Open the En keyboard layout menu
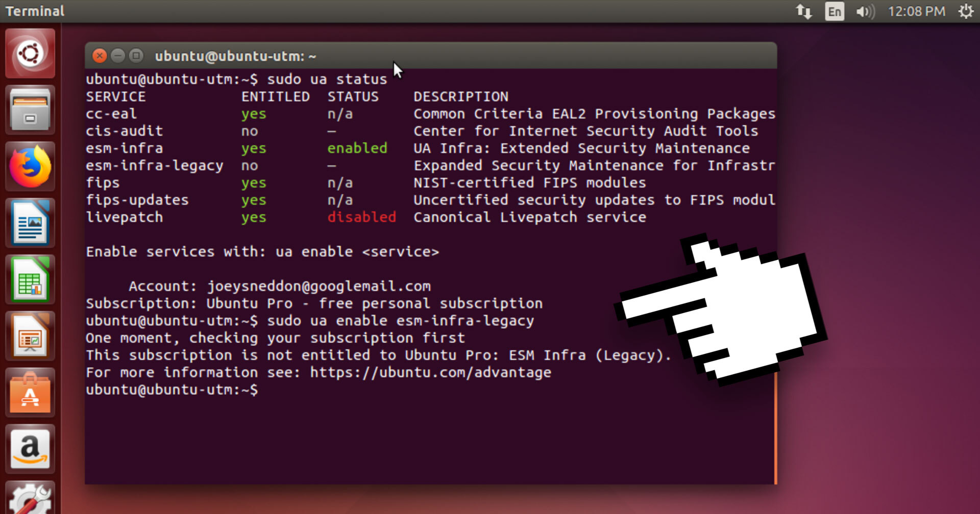Image resolution: width=980 pixels, height=514 pixels. point(835,11)
